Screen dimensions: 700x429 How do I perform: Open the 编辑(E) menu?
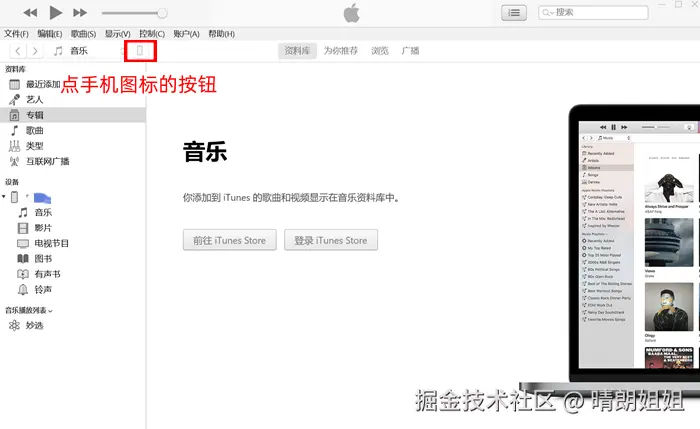(50, 34)
